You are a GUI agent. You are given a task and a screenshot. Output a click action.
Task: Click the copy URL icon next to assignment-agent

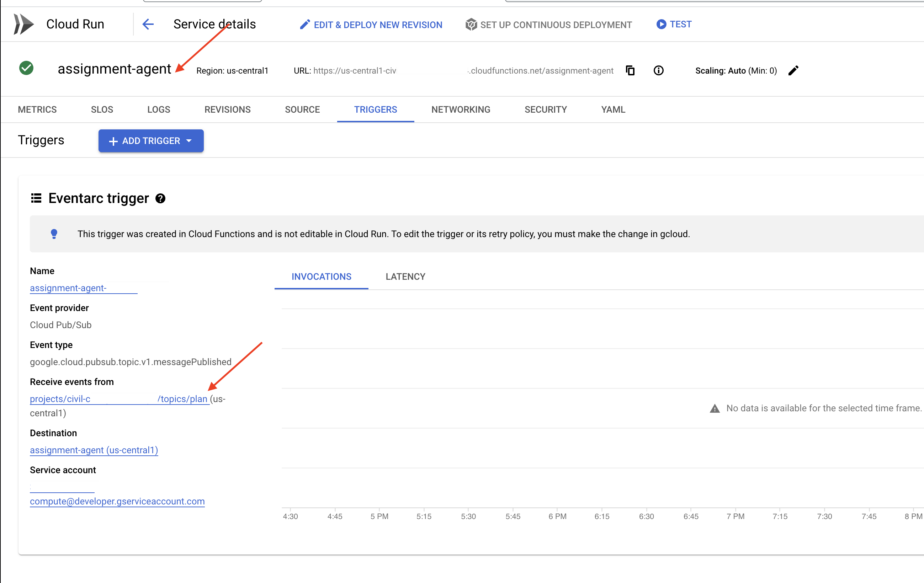tap(630, 69)
